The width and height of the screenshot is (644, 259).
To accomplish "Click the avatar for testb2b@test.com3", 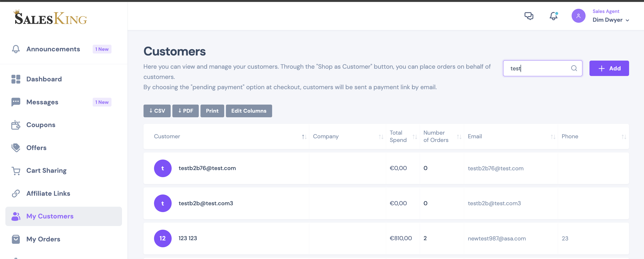I will pyautogui.click(x=163, y=203).
